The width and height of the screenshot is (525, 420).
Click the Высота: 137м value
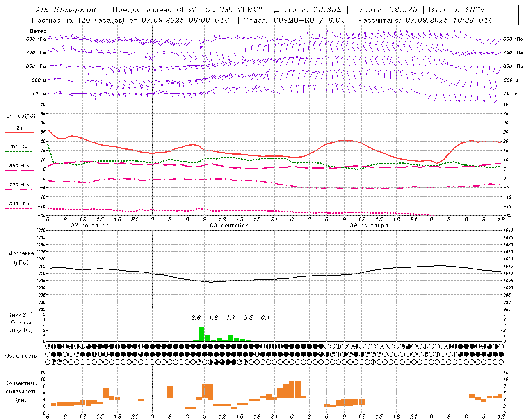click(x=457, y=10)
